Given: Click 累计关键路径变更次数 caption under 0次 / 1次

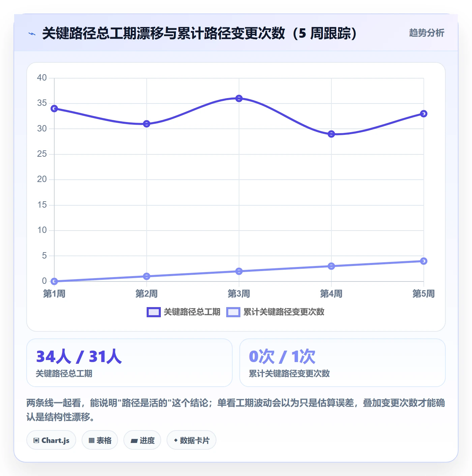Looking at the screenshot, I should 289,374.
